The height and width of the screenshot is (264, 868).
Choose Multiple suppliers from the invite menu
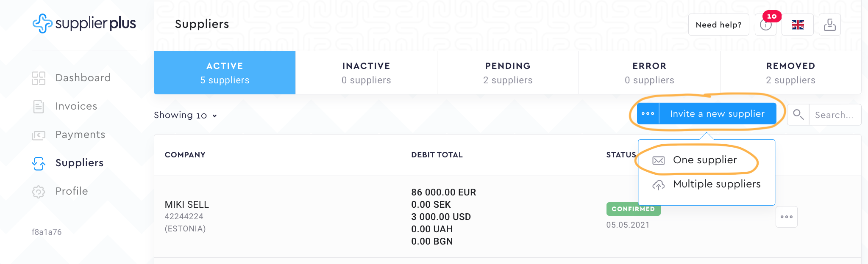[716, 184]
